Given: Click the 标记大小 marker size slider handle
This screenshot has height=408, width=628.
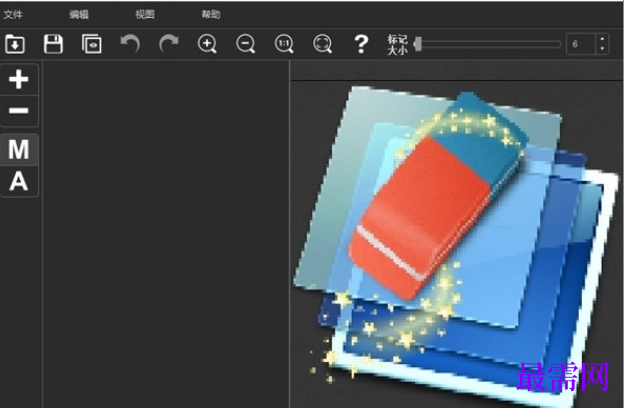Looking at the screenshot, I should [418, 44].
